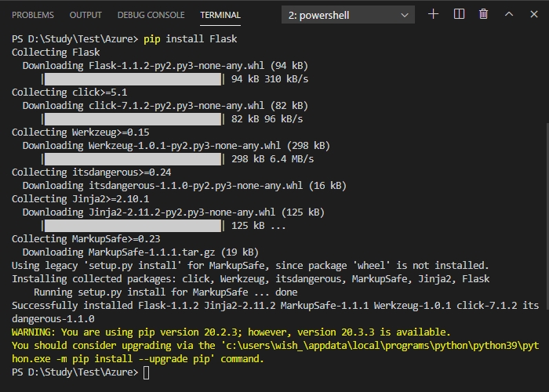This screenshot has height=392, width=549.
Task: Click '298 kB 6.4 MB/s' speed text
Action: pyautogui.click(x=272, y=159)
